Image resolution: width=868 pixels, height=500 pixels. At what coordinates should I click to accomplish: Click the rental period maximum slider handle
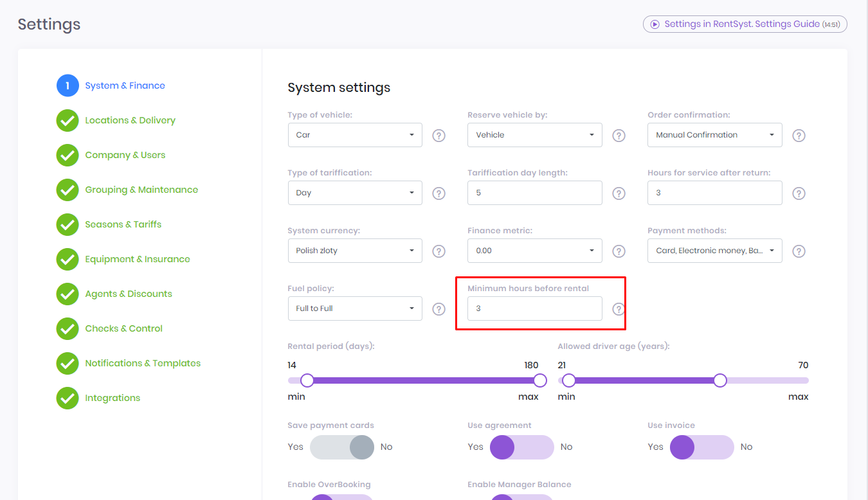click(540, 380)
